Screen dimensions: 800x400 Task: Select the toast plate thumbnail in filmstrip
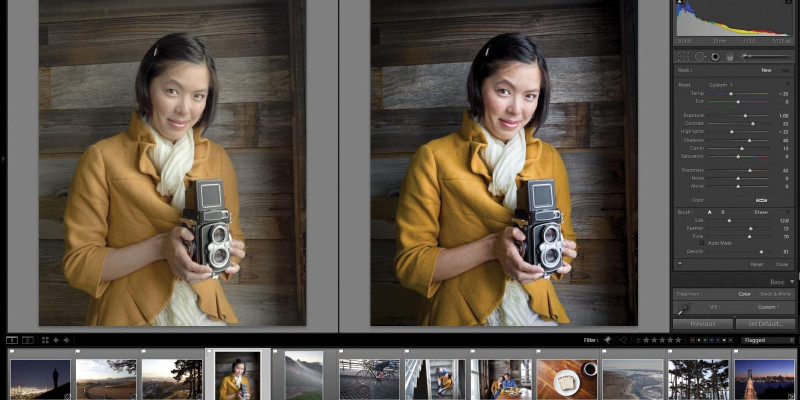pyautogui.click(x=566, y=380)
